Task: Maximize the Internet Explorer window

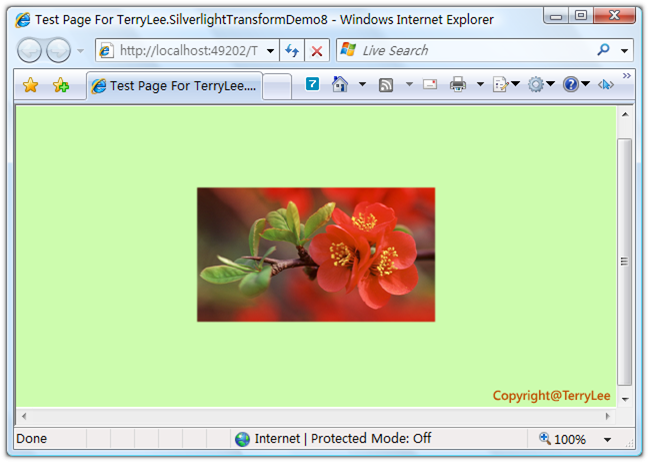Action: click(x=581, y=16)
